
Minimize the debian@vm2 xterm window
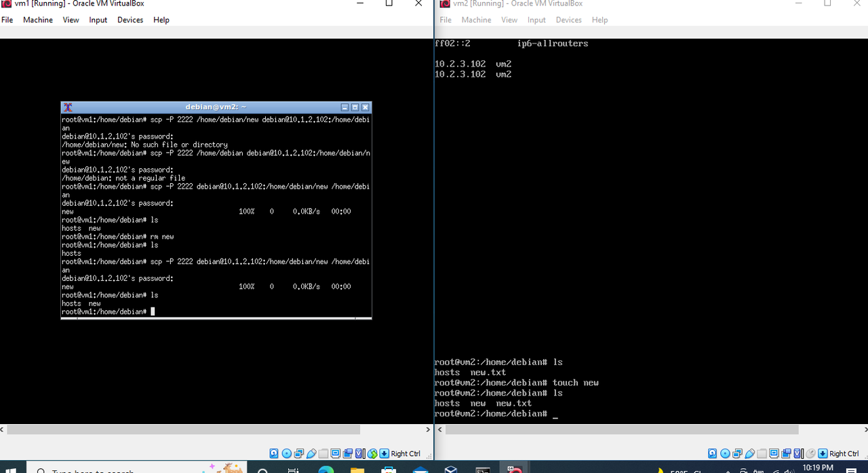click(x=344, y=107)
